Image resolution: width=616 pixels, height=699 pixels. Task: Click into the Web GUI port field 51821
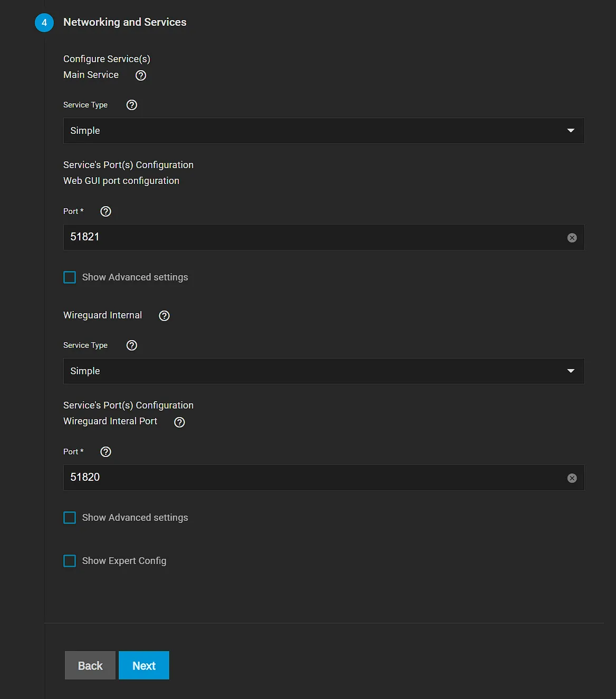click(x=311, y=237)
